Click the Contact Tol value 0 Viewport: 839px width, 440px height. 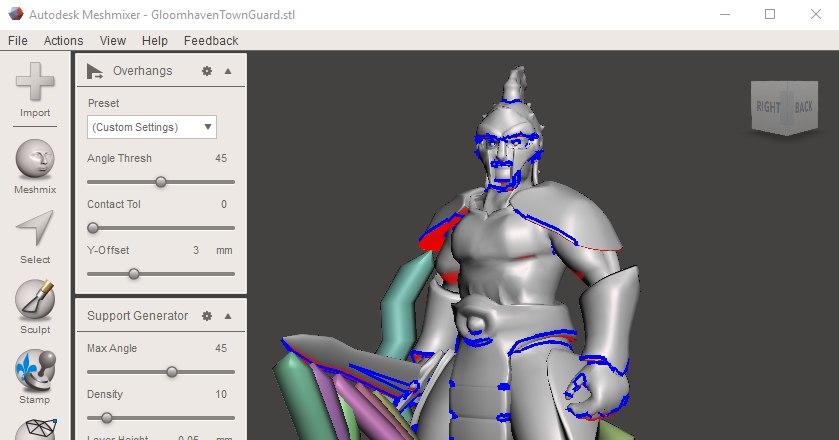[x=224, y=204]
